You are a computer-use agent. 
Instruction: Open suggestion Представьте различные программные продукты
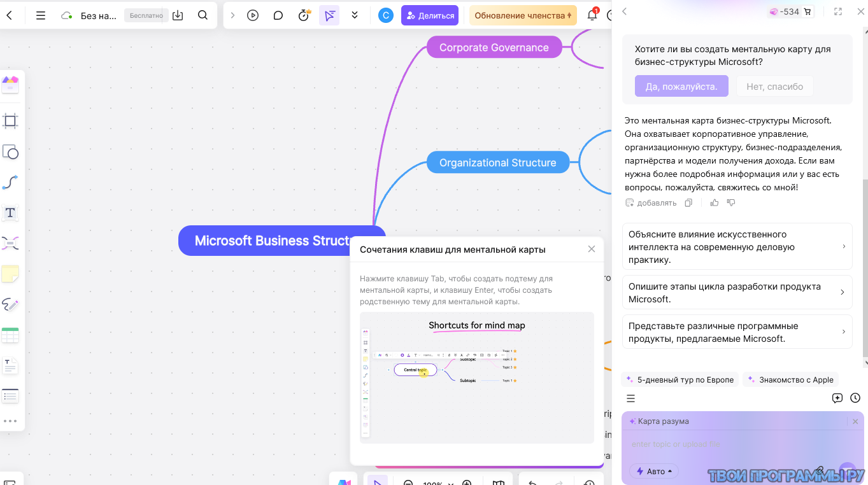tap(737, 332)
